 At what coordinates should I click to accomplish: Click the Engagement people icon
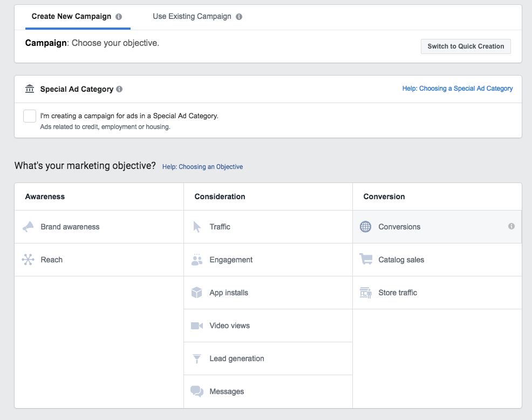197,260
